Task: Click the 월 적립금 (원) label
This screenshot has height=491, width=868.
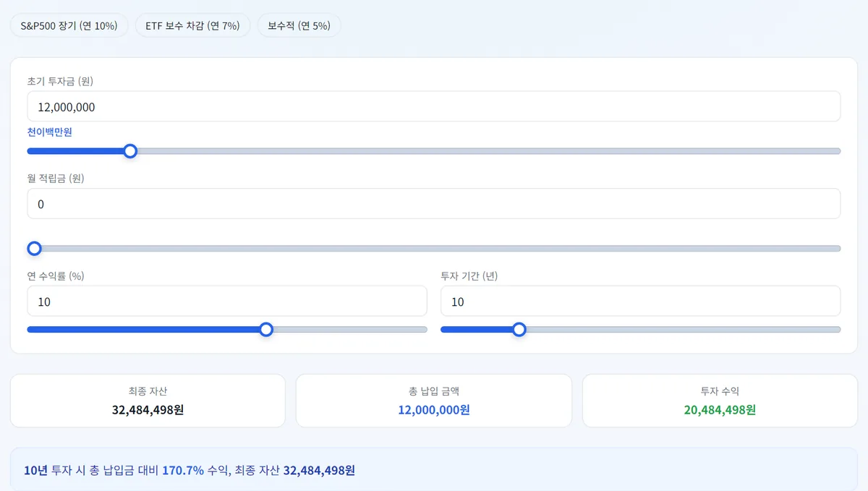Action: tap(56, 179)
